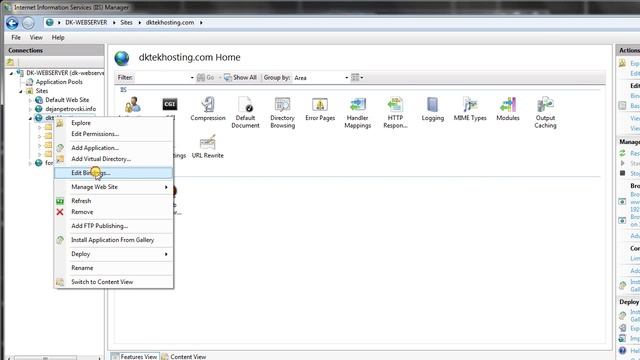The width and height of the screenshot is (640, 360).
Task: Open the Compression feature icon
Action: tap(208, 109)
